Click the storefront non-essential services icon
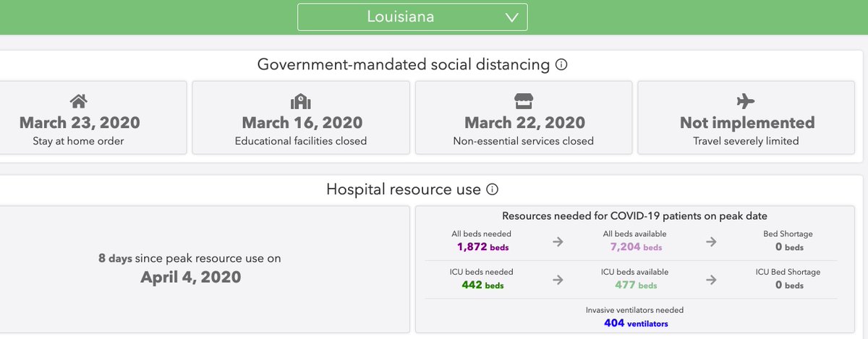 [523, 100]
